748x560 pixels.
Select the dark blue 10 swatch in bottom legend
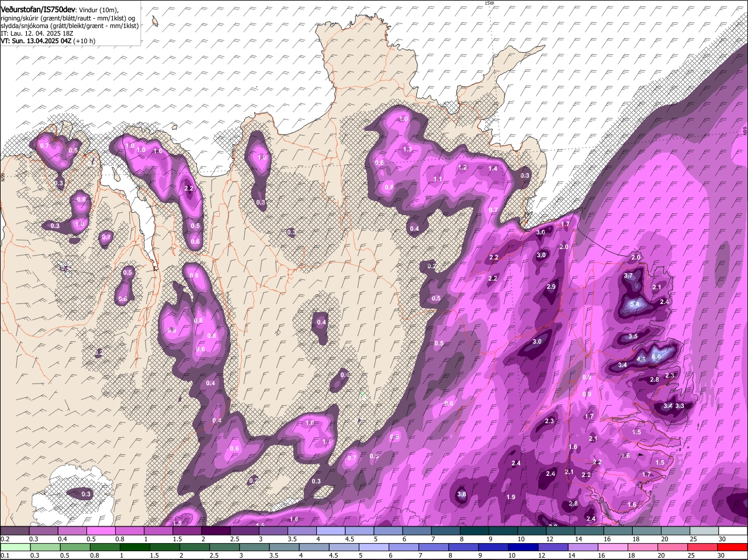pos(524,547)
